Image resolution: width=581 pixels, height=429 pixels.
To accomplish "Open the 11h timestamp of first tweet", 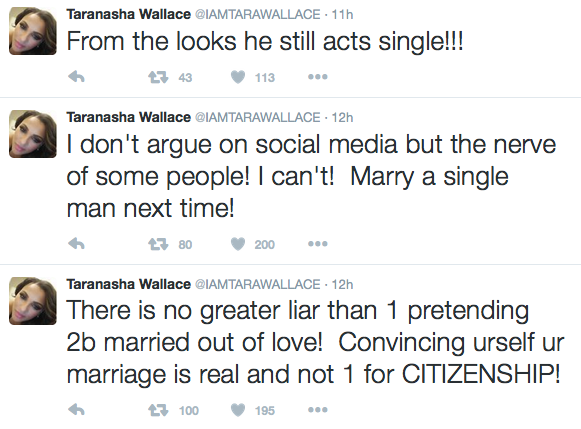I will pos(342,14).
